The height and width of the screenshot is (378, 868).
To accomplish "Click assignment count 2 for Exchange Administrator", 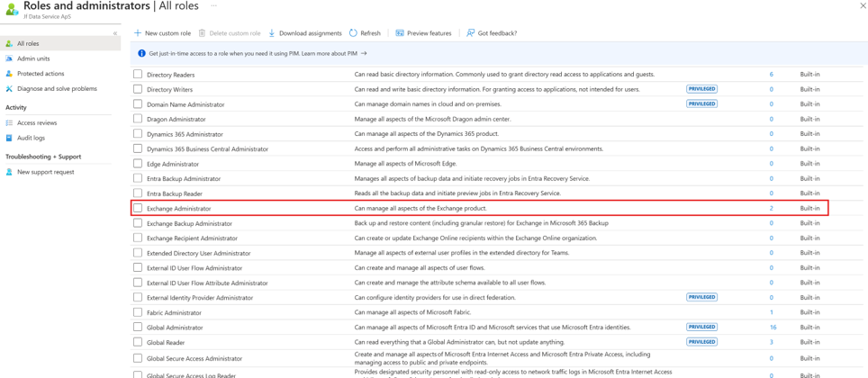I will 771,208.
